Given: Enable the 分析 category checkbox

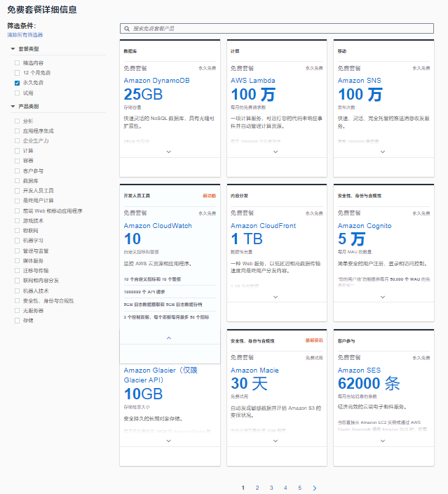Looking at the screenshot, I should 18,121.
